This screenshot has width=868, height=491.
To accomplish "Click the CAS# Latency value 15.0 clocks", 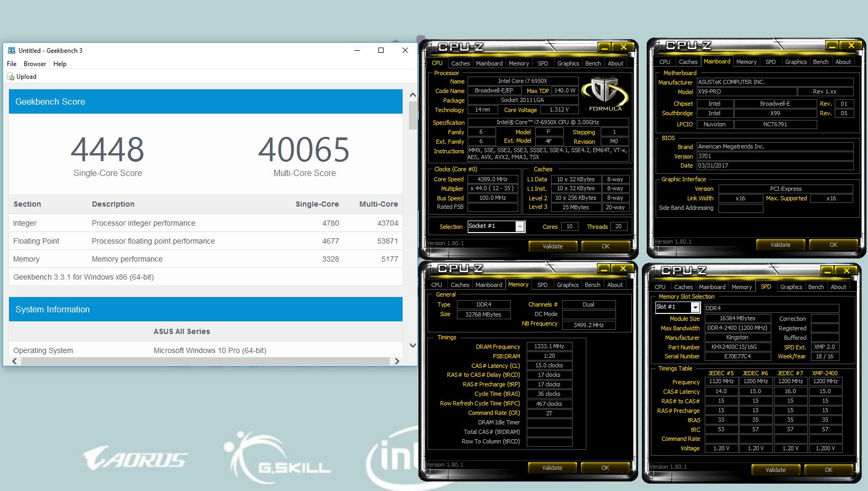I will [549, 366].
